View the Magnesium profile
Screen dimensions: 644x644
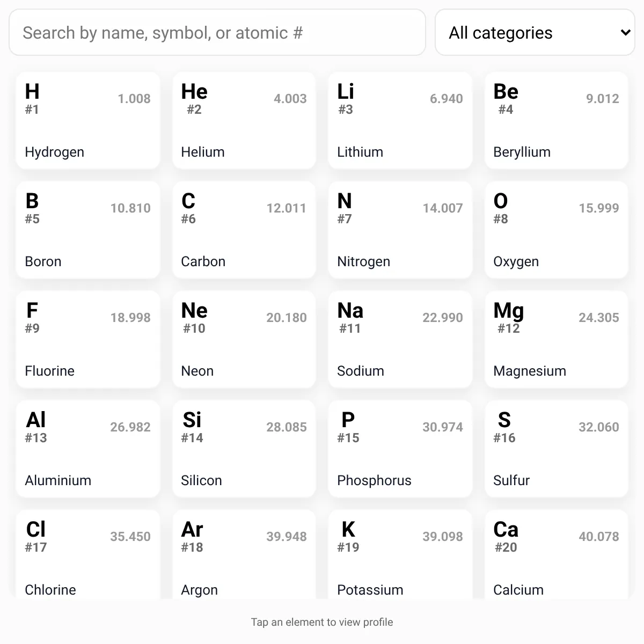557,340
